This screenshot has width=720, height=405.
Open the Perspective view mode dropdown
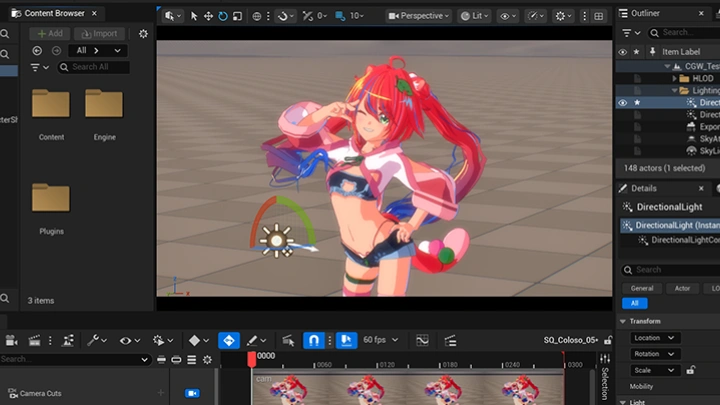[418, 16]
